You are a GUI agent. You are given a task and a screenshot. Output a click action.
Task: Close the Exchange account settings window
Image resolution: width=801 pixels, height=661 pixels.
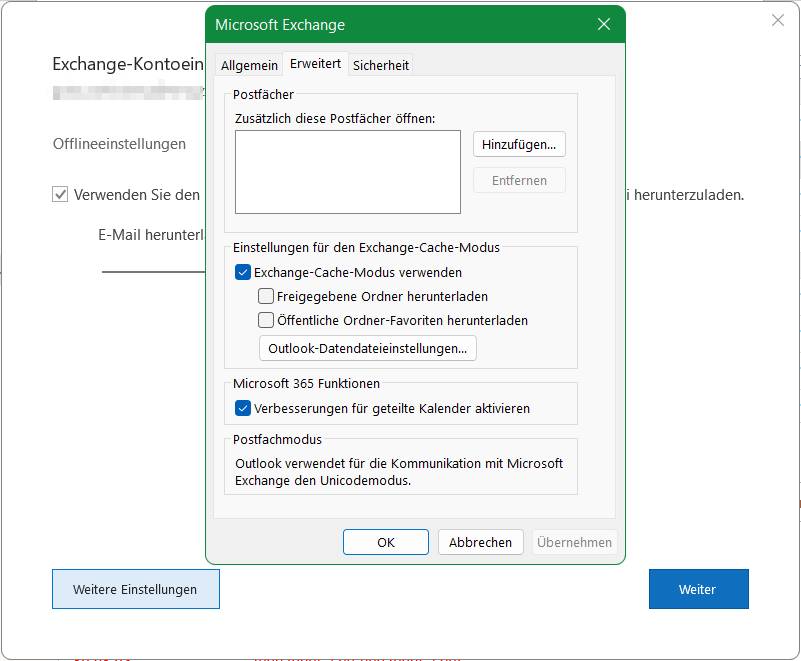(x=777, y=19)
